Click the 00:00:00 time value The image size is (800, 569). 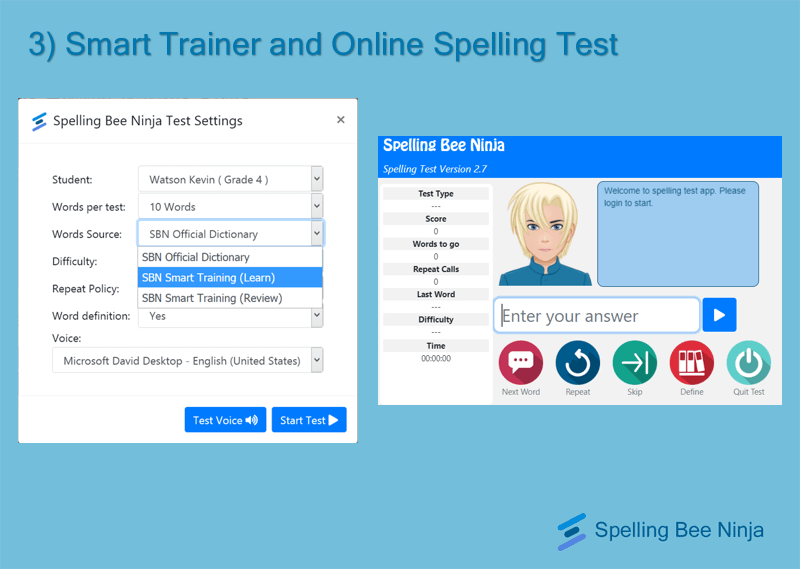pyautogui.click(x=436, y=358)
